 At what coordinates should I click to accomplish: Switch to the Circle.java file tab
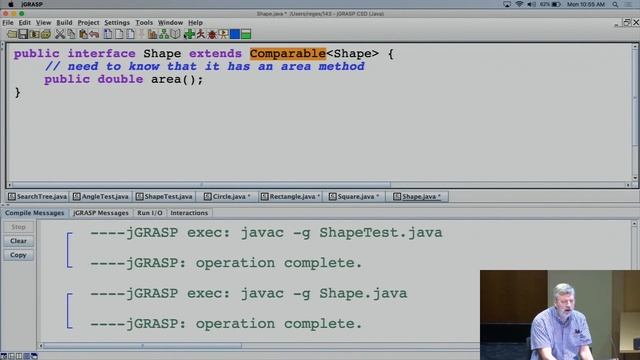tap(227, 197)
